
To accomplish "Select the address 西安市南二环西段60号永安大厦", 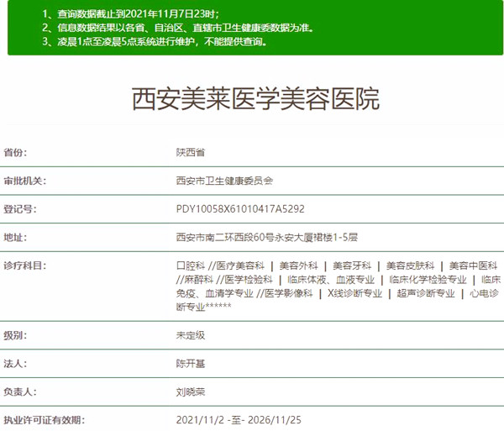I will (x=244, y=237).
